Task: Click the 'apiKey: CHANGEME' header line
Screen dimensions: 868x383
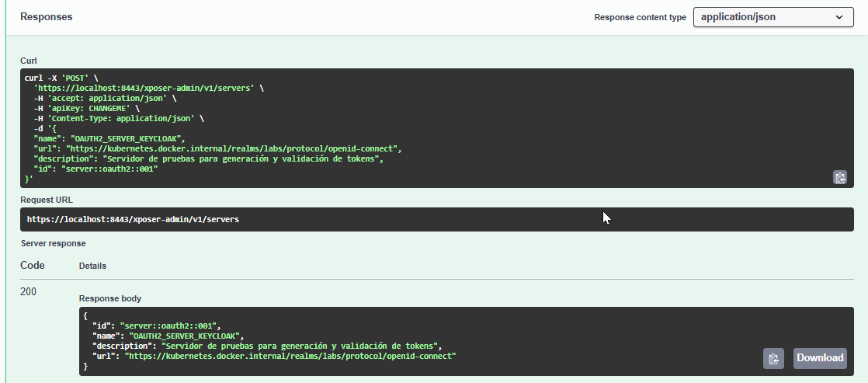Action: 86,109
